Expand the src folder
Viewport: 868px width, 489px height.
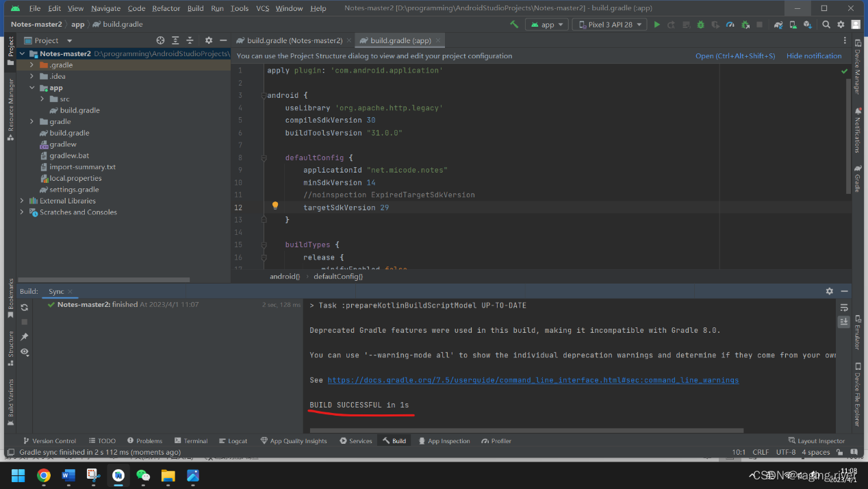coord(42,99)
